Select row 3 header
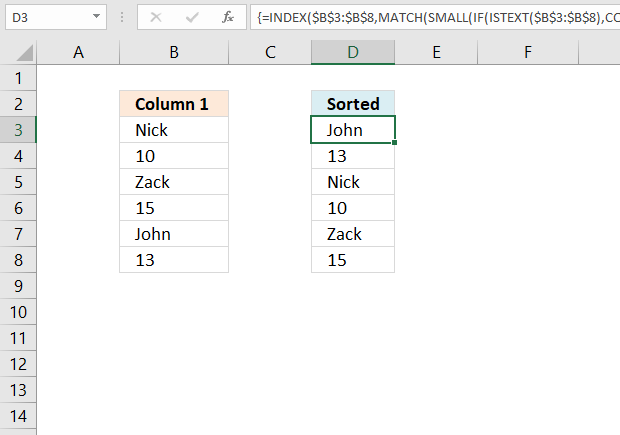 click(18, 130)
